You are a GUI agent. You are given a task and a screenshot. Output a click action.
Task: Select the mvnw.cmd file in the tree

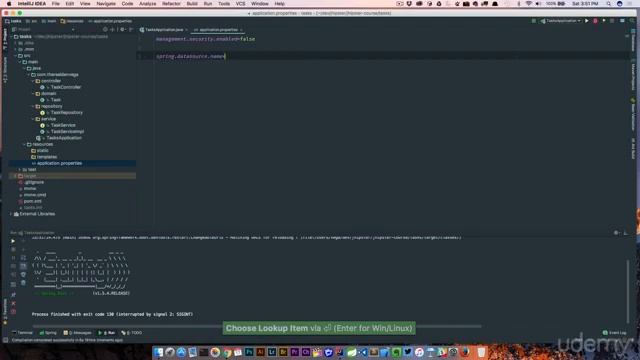coord(34,195)
